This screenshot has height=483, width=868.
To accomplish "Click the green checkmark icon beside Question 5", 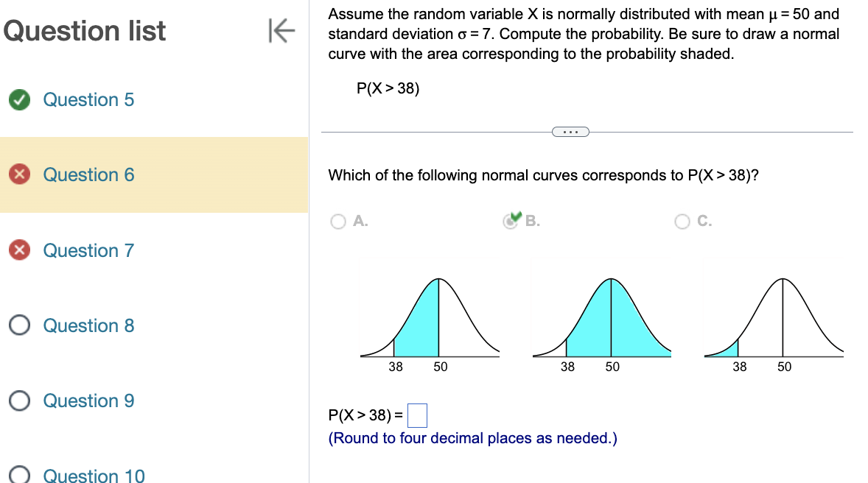I will pyautogui.click(x=18, y=99).
